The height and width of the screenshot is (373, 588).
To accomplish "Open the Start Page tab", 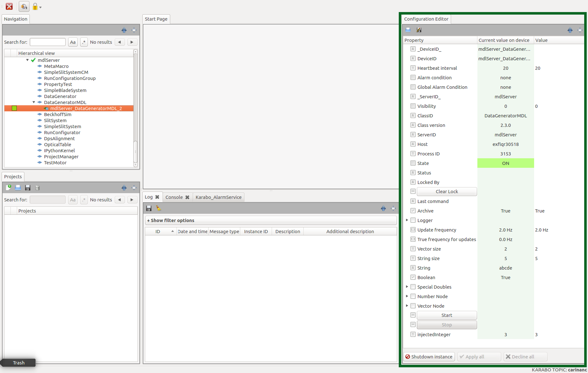I will 156,19.
